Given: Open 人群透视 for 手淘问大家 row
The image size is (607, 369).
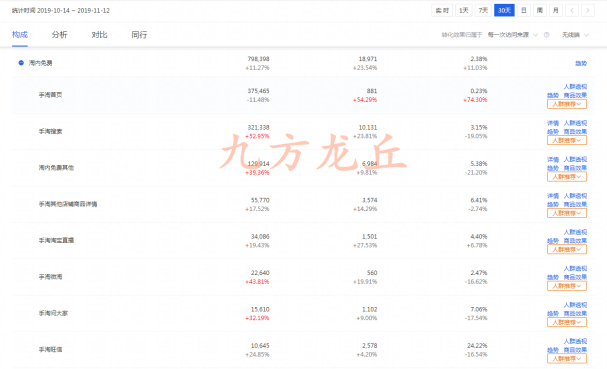Looking at the screenshot, I should point(575,305).
